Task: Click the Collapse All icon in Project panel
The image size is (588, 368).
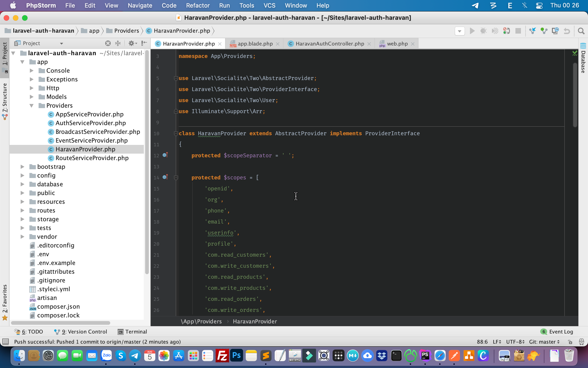Action: pos(118,43)
